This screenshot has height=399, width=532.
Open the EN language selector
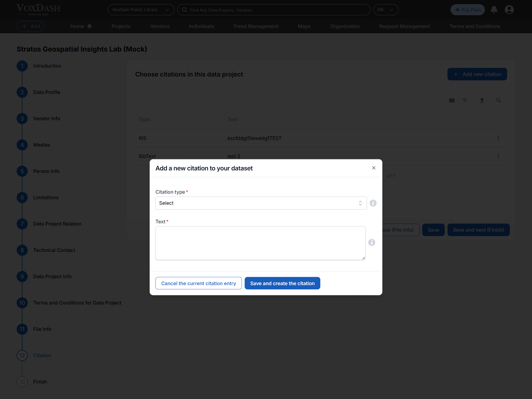tap(386, 10)
